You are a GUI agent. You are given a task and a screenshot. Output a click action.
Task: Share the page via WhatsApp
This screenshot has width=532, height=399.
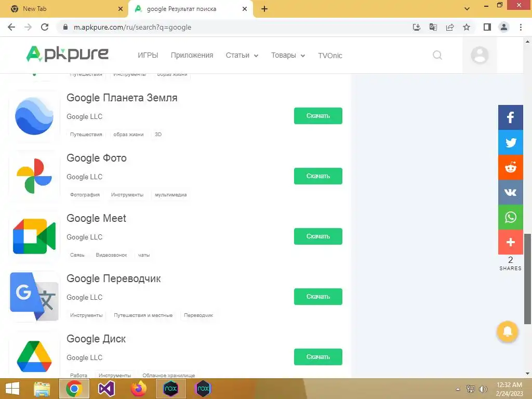(510, 217)
